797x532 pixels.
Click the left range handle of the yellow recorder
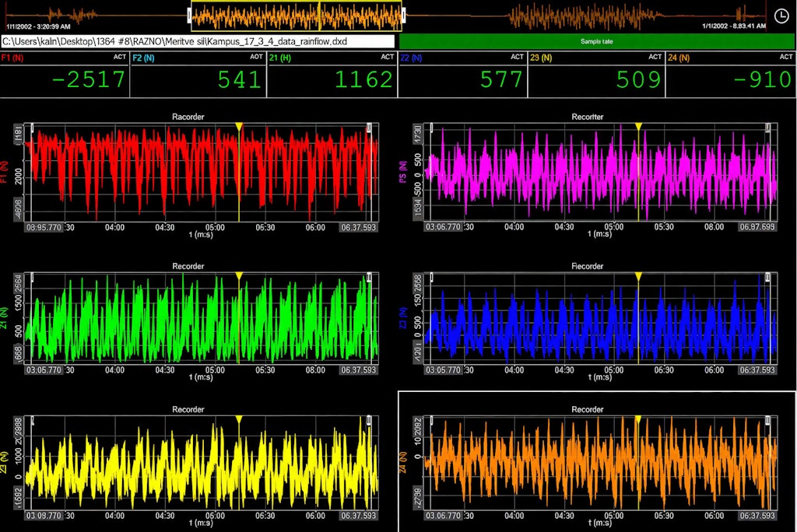pyautogui.click(x=32, y=421)
